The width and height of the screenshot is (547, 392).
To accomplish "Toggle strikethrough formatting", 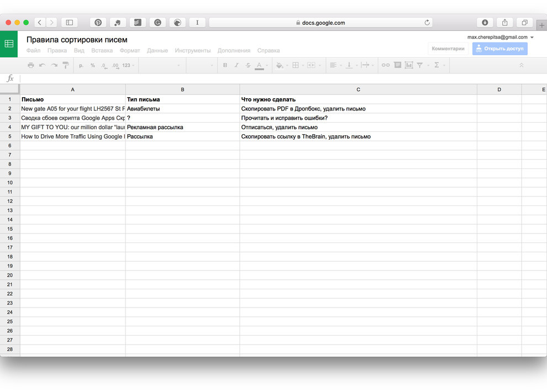I will pyautogui.click(x=248, y=65).
